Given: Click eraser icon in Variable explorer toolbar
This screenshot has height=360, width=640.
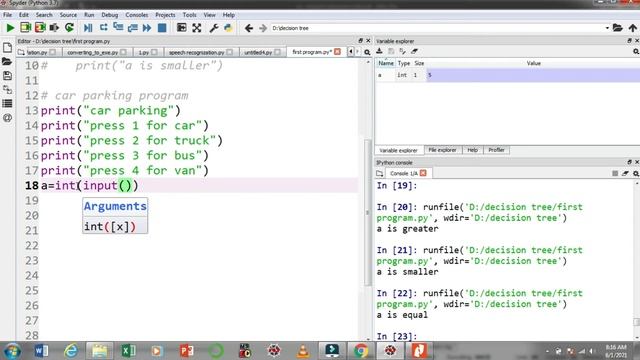Looking at the screenshot, I should pos(414,51).
